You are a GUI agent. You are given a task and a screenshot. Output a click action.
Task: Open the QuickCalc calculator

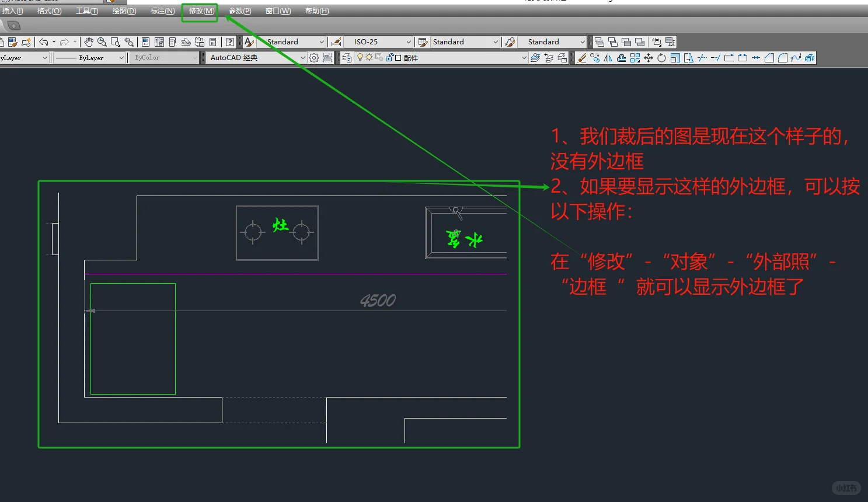pos(212,41)
